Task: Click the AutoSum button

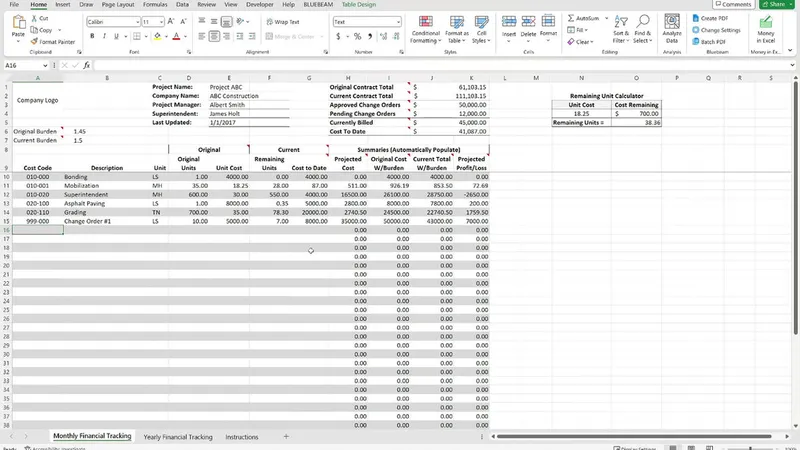Action: click(x=583, y=18)
